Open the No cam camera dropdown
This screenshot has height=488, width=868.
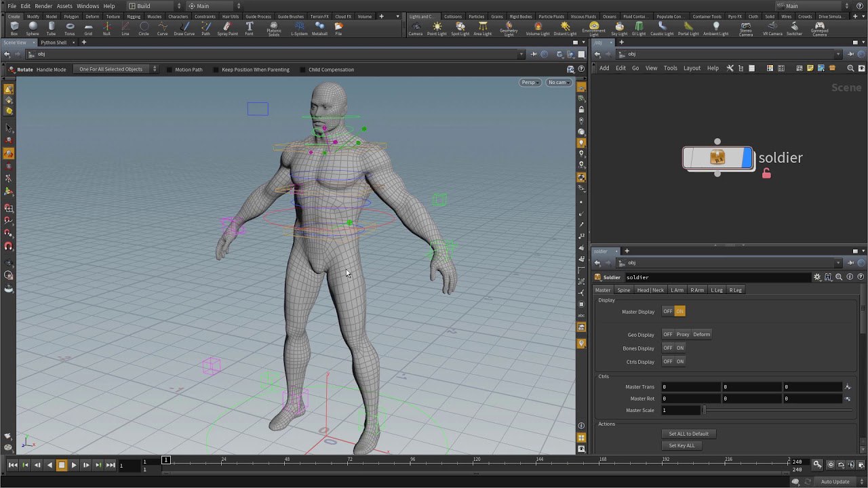[x=559, y=82]
